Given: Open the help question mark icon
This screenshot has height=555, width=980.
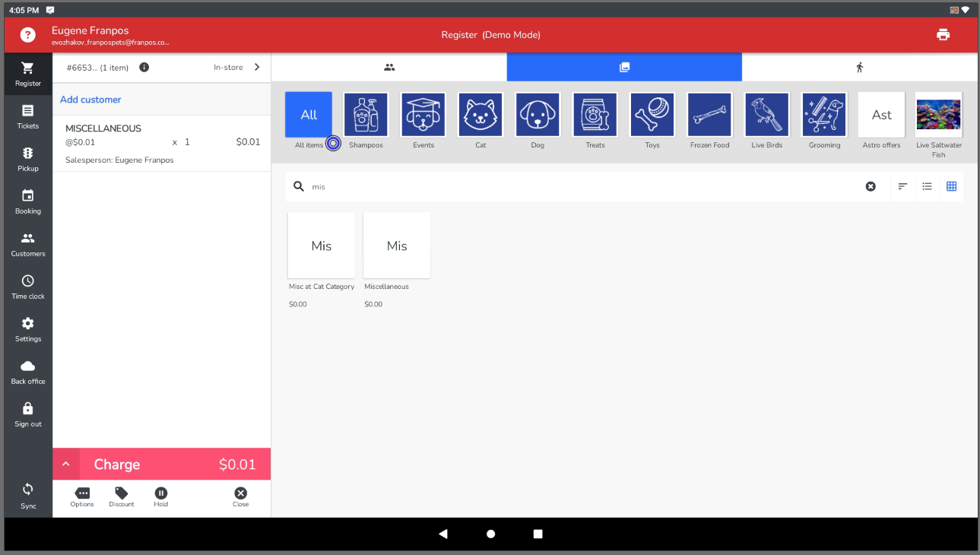Looking at the screenshot, I should pos(28,35).
